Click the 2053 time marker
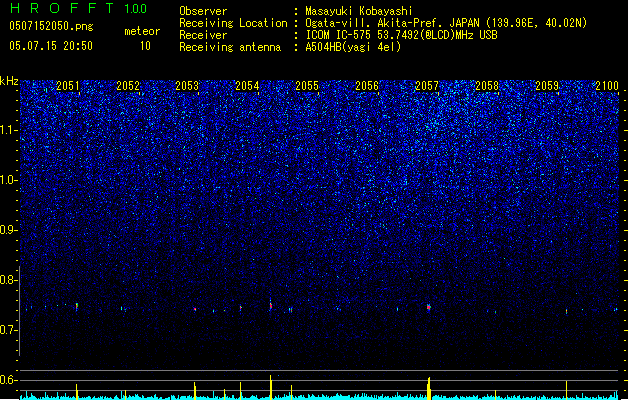This screenshot has height=400, width=629. [187, 86]
